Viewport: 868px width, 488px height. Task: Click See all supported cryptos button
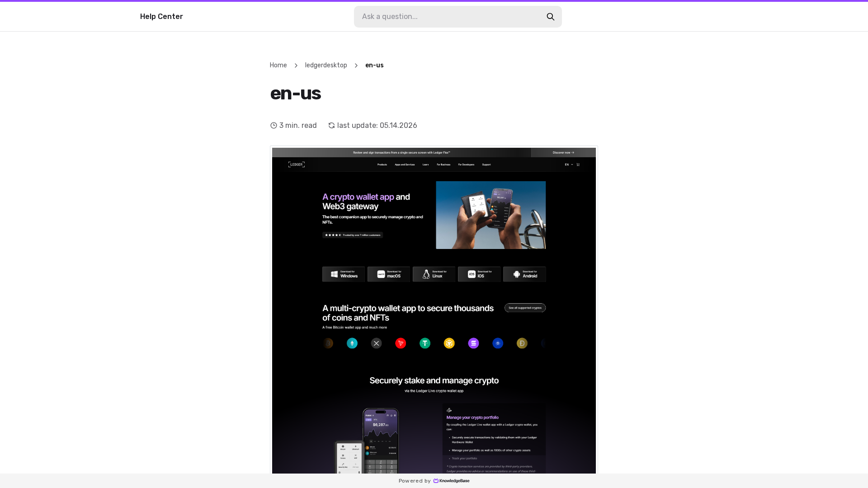click(x=525, y=308)
